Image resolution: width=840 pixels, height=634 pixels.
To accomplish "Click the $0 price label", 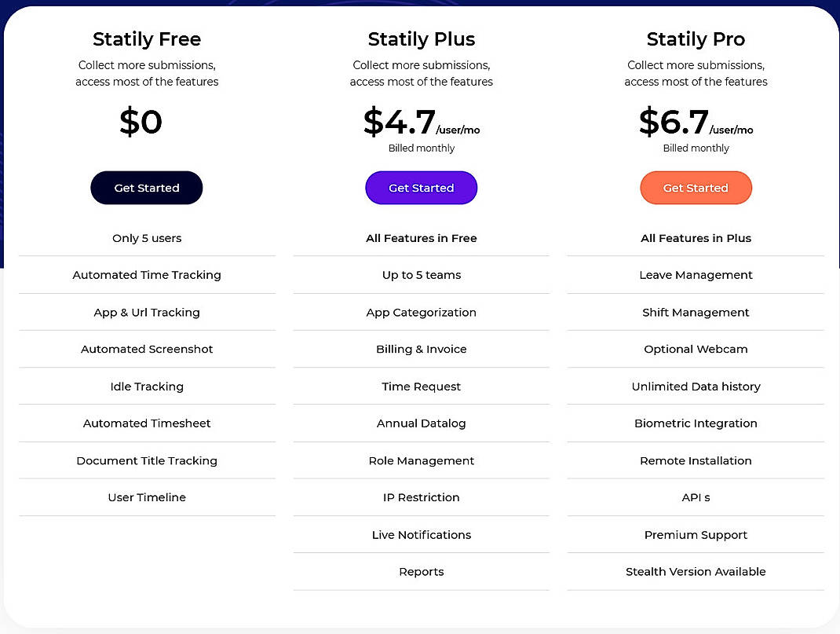I will coord(141,122).
